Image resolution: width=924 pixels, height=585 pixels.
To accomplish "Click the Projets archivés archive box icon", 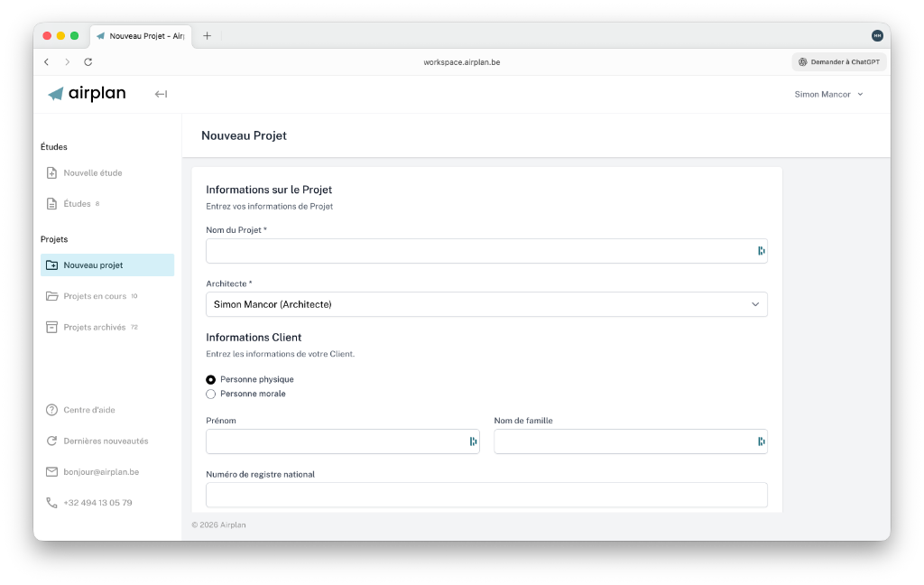I will (x=51, y=327).
